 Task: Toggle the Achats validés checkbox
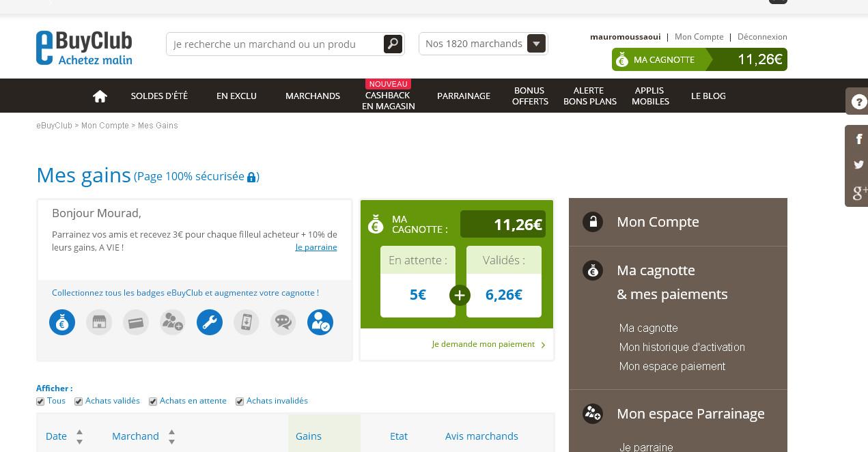tap(79, 401)
